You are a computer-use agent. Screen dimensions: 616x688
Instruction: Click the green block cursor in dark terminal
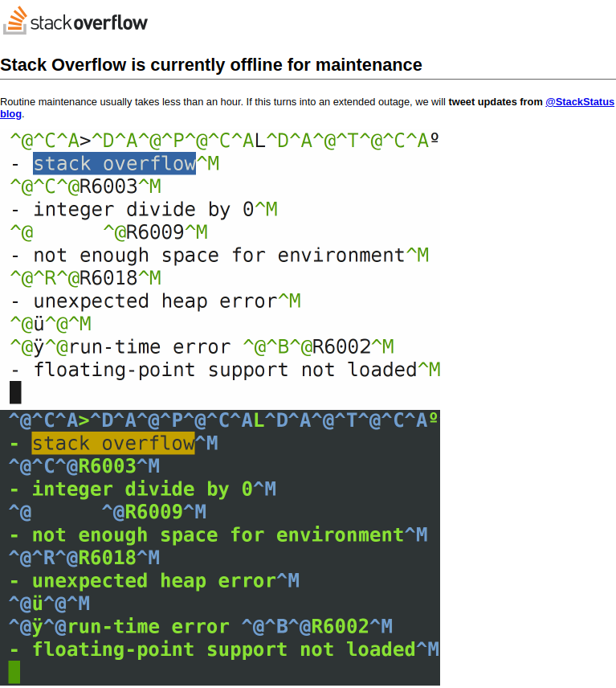click(x=14, y=672)
